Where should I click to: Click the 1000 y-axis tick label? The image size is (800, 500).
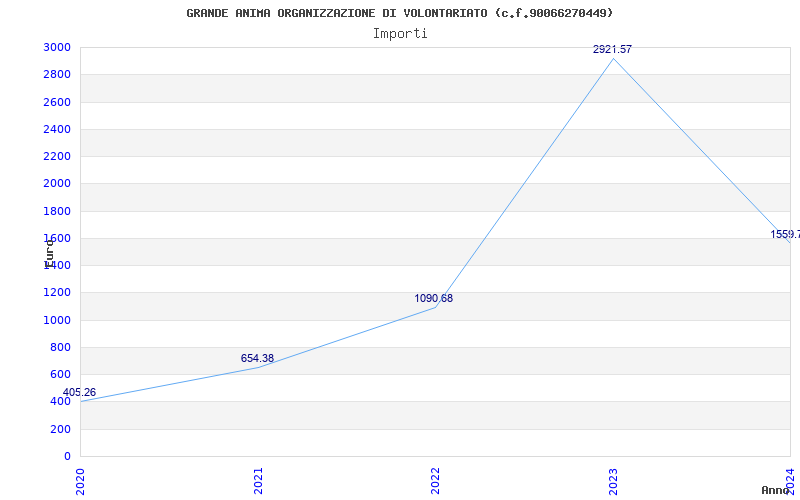pos(57,320)
